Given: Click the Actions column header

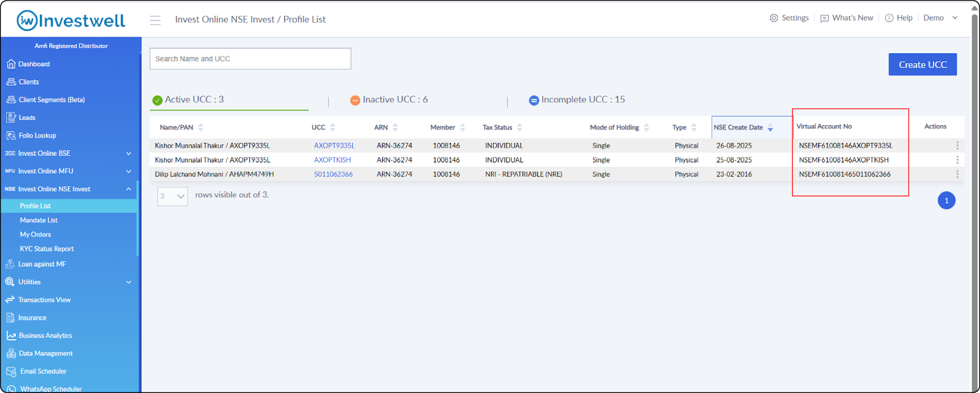Looking at the screenshot, I should click(x=935, y=126).
